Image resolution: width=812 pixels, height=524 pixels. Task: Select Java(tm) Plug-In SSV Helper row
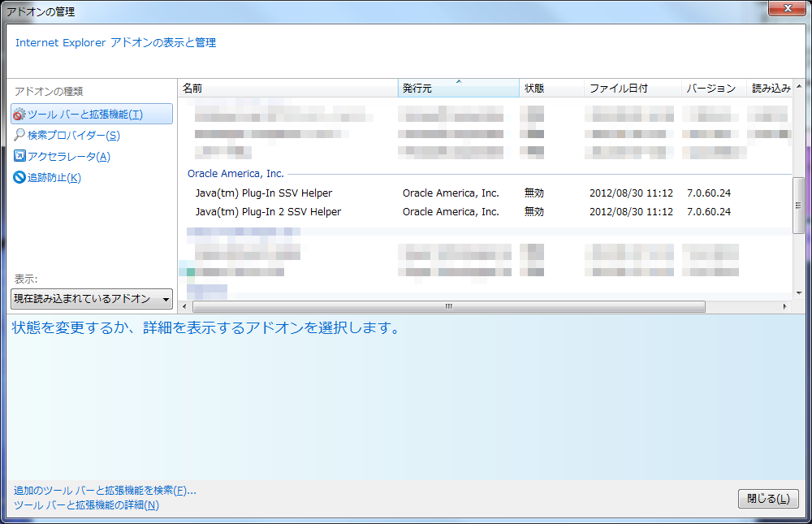click(264, 193)
